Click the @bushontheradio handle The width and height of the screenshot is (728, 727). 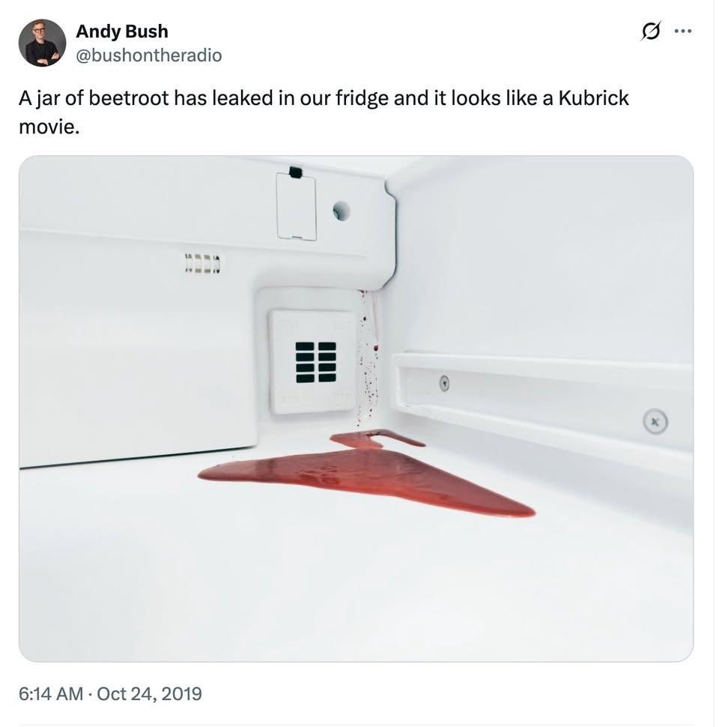click(x=148, y=55)
